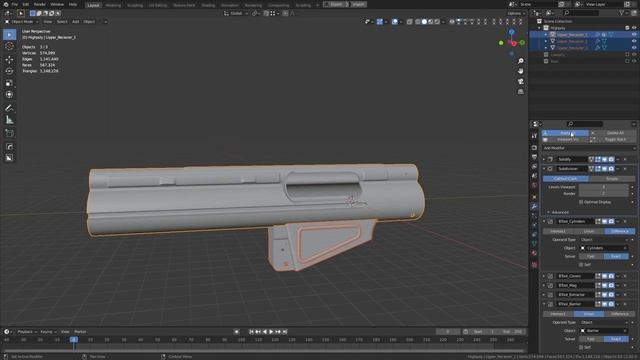
Task: Open the File menu
Action: [x=14, y=4]
